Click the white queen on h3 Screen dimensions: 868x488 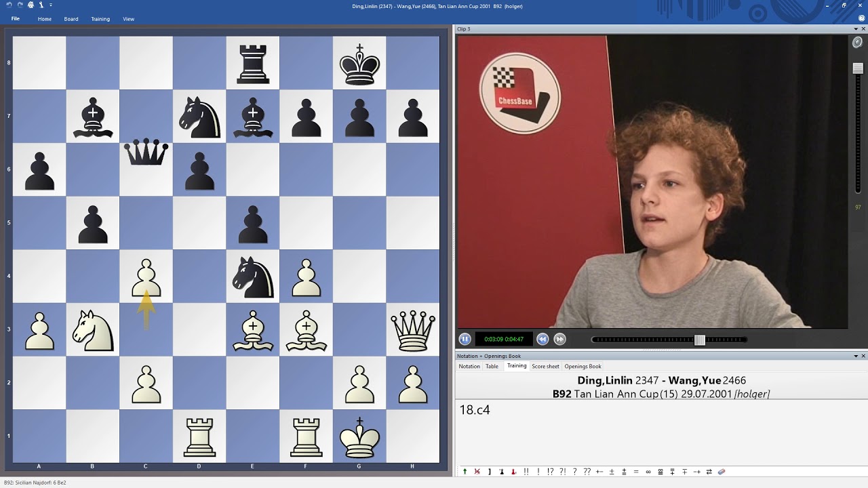(412, 329)
